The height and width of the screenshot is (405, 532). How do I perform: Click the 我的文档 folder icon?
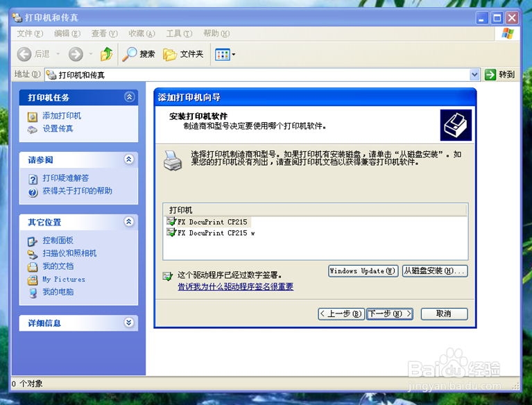pyautogui.click(x=32, y=267)
